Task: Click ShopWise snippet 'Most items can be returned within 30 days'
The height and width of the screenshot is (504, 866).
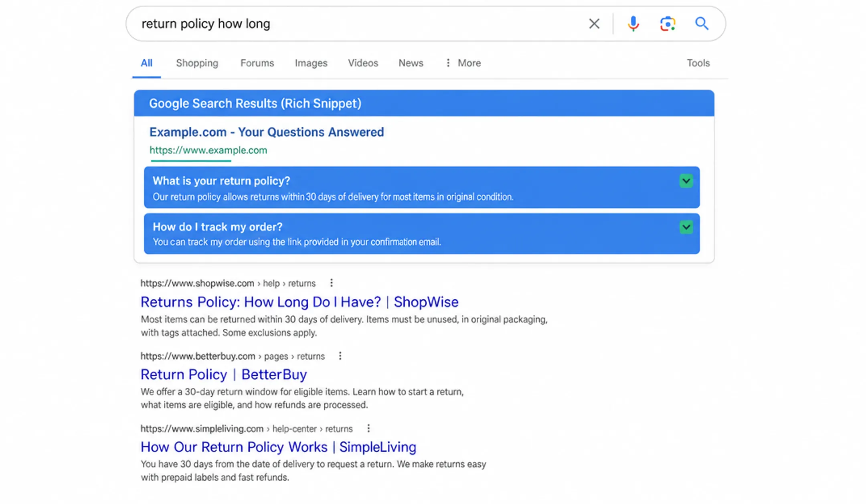Action: click(344, 326)
